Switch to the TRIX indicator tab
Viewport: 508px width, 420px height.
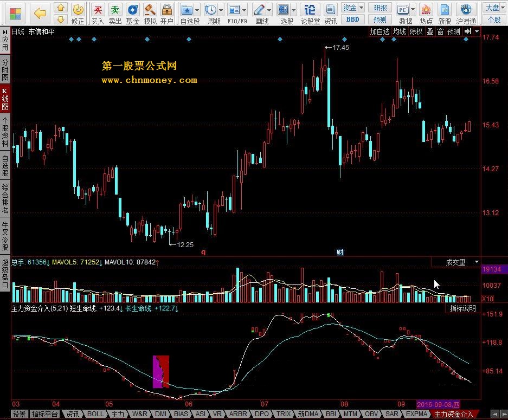(x=283, y=414)
